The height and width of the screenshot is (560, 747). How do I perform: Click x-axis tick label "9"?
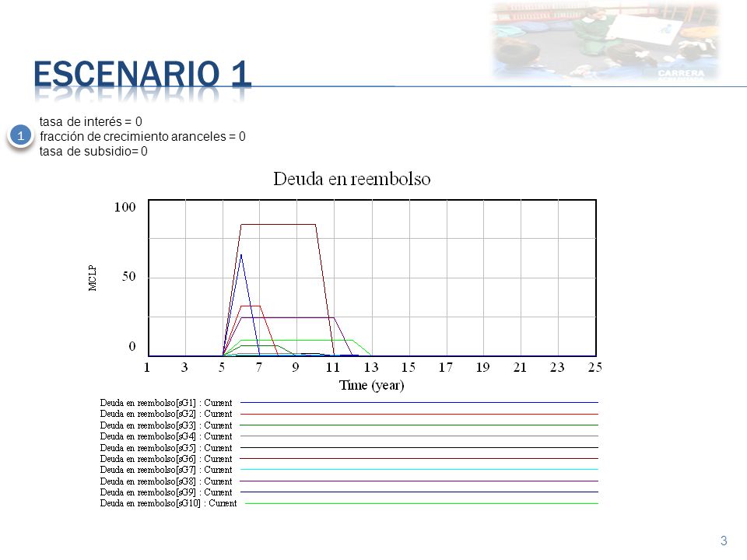coord(296,367)
